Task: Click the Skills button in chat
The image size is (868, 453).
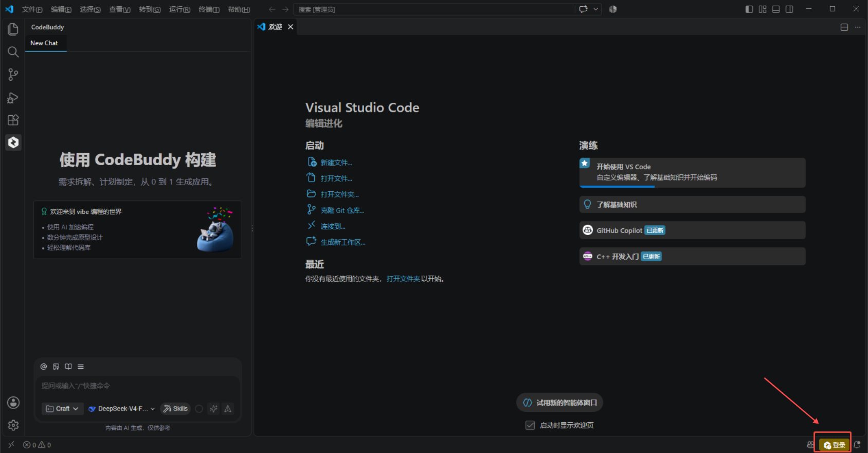Action: click(x=175, y=409)
